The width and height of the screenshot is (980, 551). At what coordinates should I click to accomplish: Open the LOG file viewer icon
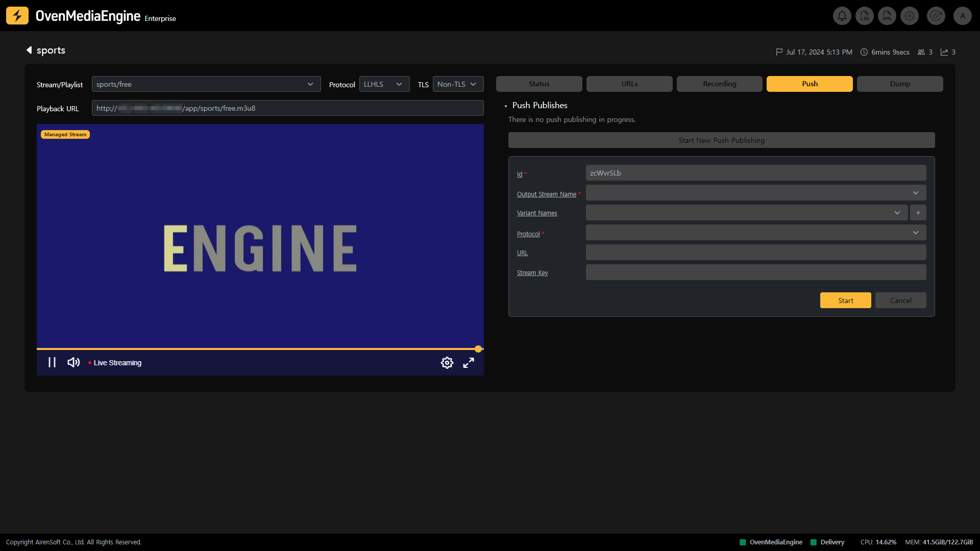(x=865, y=16)
